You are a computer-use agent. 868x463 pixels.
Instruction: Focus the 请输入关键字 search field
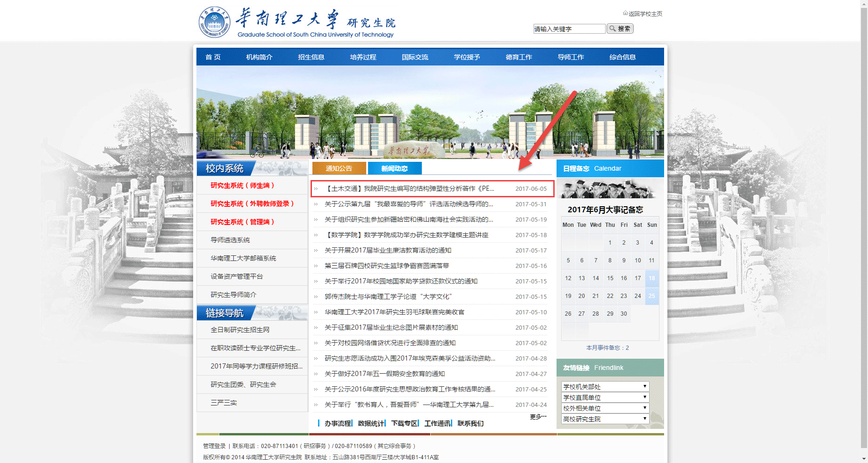click(x=569, y=29)
